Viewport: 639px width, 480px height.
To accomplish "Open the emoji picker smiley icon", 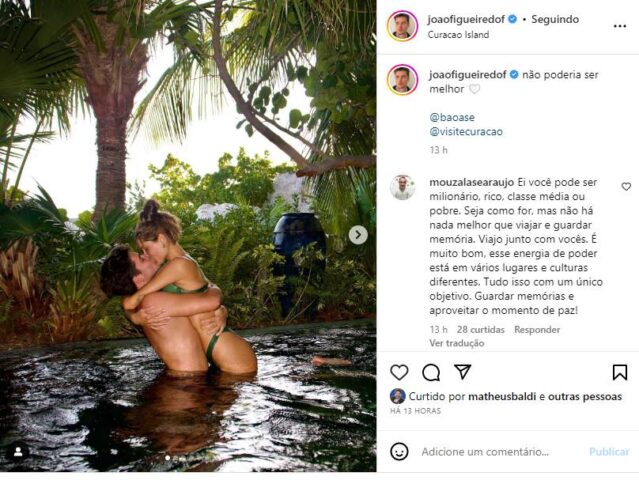I will [399, 451].
